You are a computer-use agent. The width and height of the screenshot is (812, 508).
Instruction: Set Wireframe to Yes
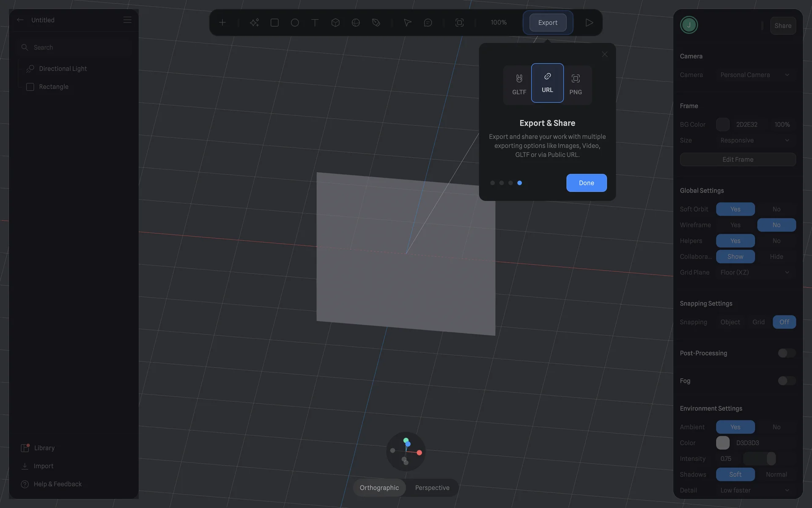[735, 225]
